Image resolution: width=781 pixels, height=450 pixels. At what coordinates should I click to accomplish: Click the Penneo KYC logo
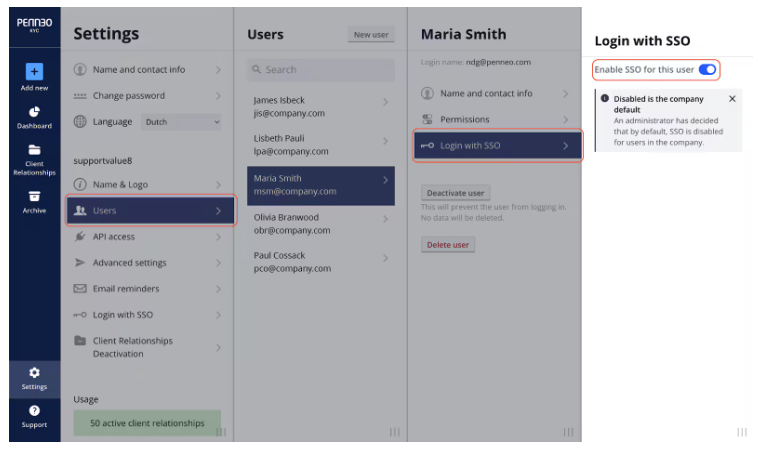coord(34,25)
